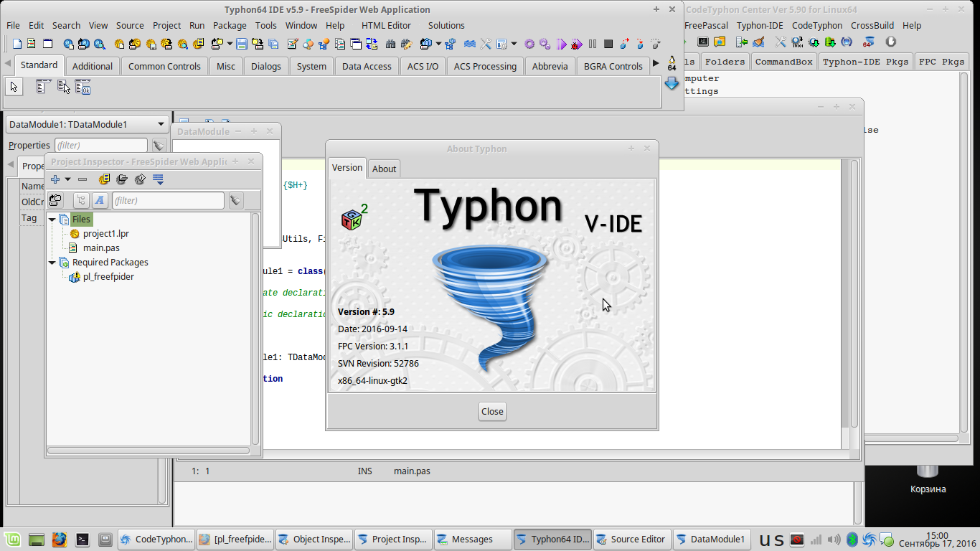The width and height of the screenshot is (980, 551).
Task: Click the blue plus Add icon in Project Inspector
Action: [x=55, y=179]
